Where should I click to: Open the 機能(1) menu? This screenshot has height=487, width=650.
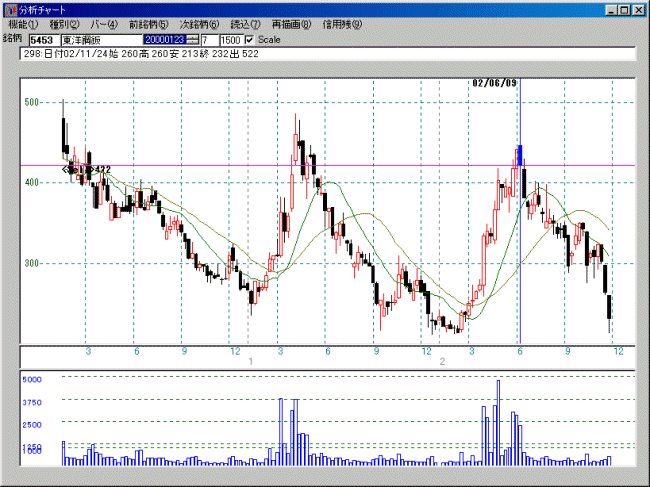pyautogui.click(x=23, y=24)
